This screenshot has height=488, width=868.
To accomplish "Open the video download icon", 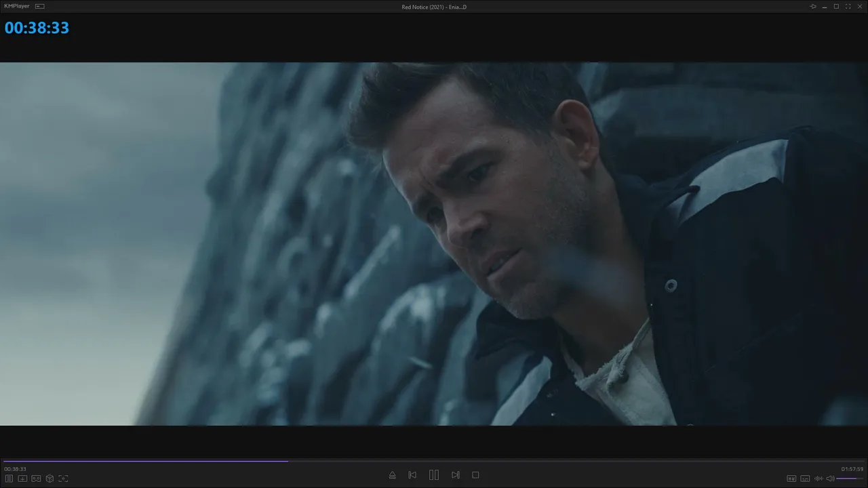I will pyautogui.click(x=22, y=479).
